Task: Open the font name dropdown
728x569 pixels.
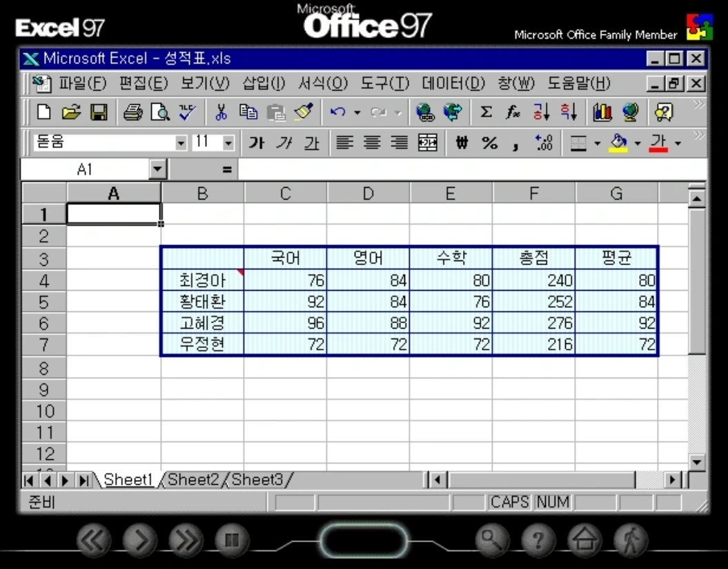Action: click(x=181, y=143)
